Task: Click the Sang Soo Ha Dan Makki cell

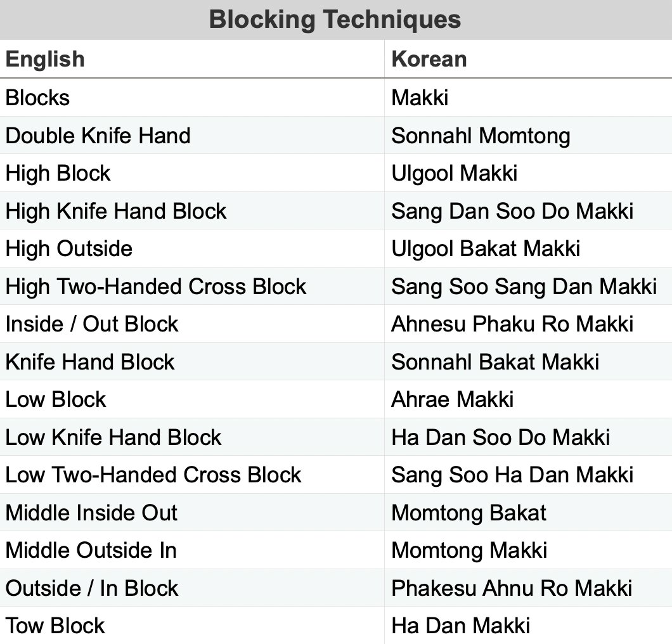Action: (x=512, y=475)
